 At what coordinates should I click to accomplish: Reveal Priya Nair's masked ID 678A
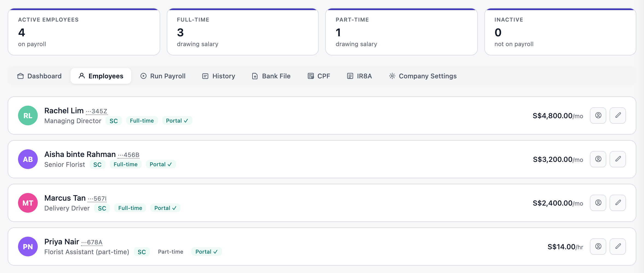pos(92,242)
